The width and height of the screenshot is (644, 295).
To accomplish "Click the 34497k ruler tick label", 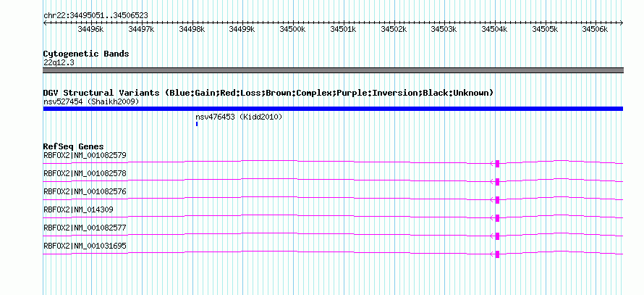I will coord(141,29).
